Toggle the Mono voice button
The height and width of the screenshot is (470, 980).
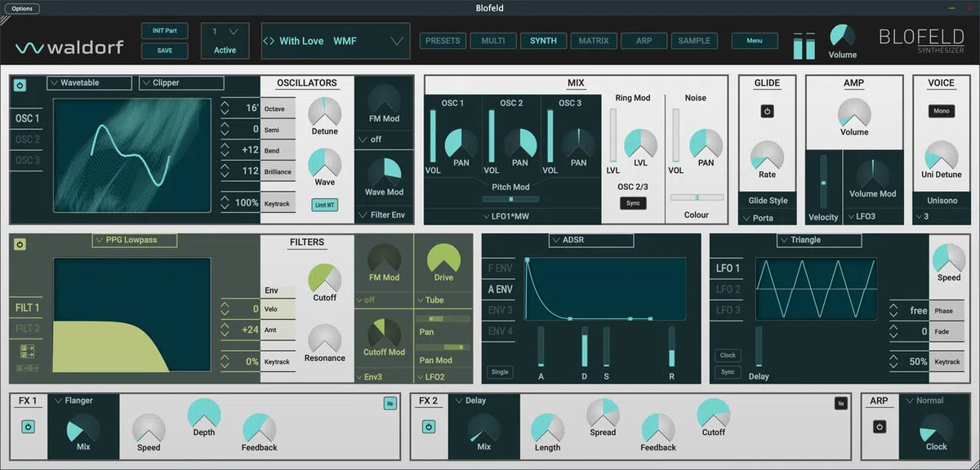[942, 111]
